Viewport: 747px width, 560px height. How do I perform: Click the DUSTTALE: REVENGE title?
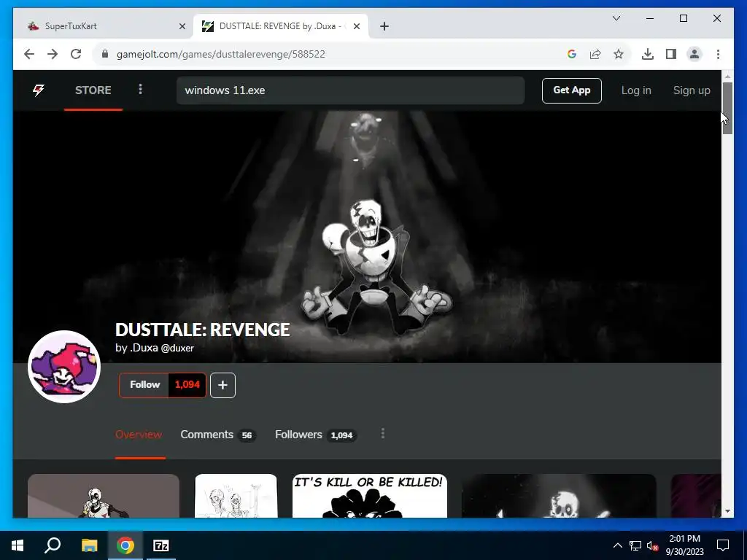coord(203,330)
